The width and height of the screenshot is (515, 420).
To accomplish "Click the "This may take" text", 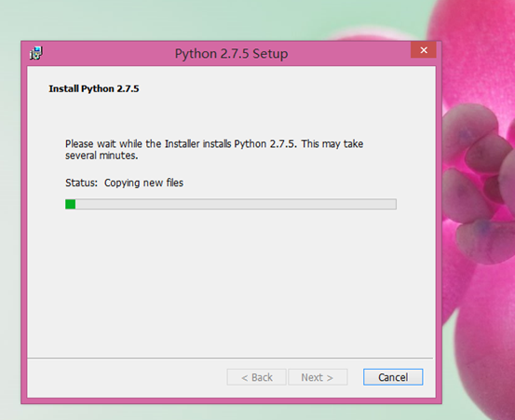I will pyautogui.click(x=332, y=143).
